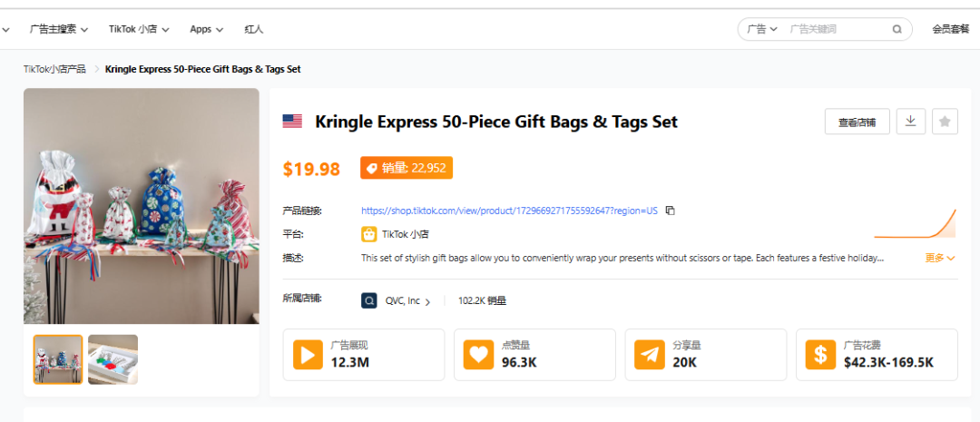This screenshot has width=980, height=422.
Task: Open the 广告主搜索 dropdown menu
Action: click(x=59, y=29)
